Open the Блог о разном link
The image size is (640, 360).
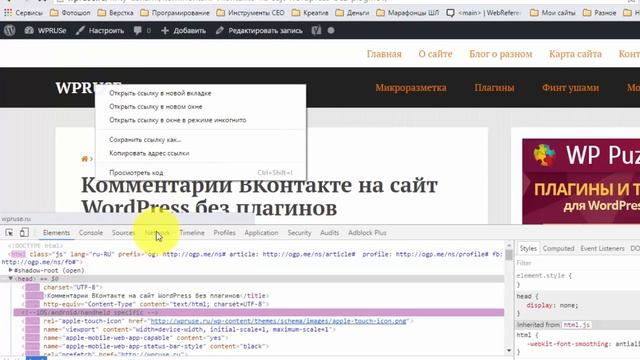(500, 54)
